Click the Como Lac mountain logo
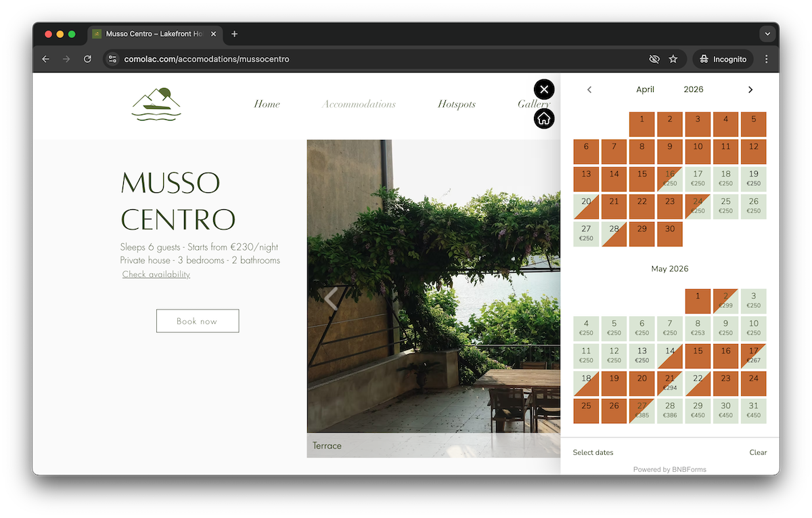 (x=156, y=104)
